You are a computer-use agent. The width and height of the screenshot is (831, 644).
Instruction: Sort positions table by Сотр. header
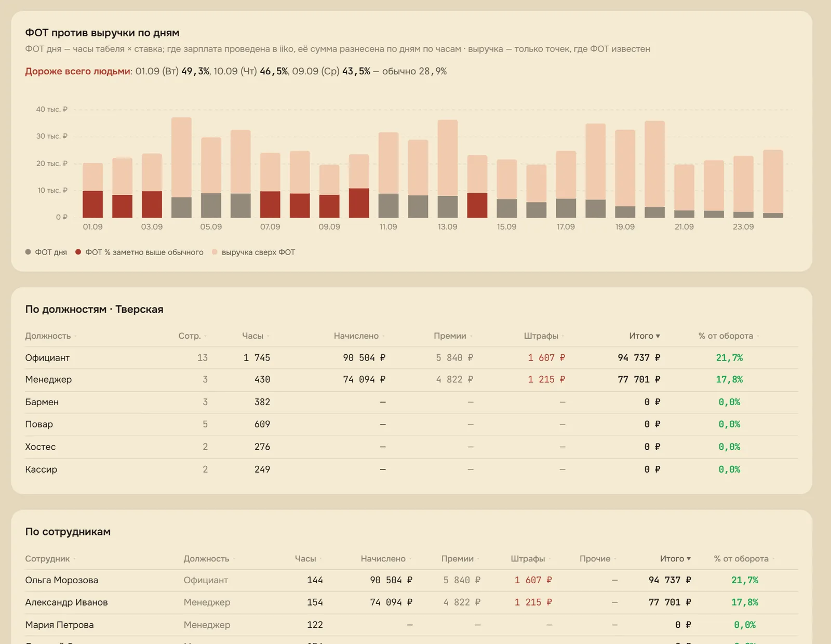pos(192,336)
